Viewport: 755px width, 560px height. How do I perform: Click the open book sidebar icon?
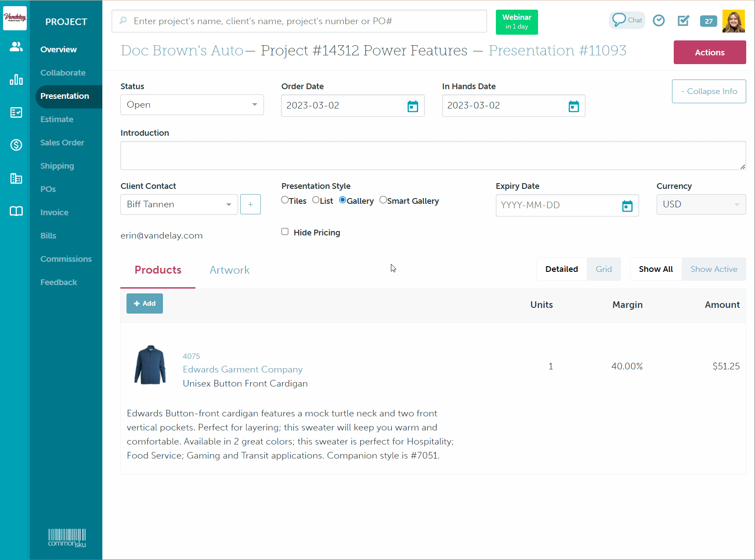point(16,211)
